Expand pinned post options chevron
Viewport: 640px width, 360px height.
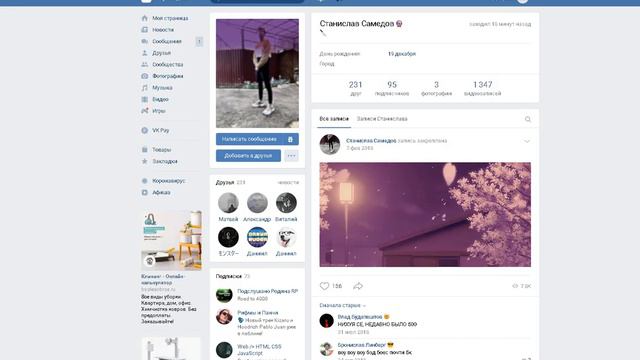527,141
